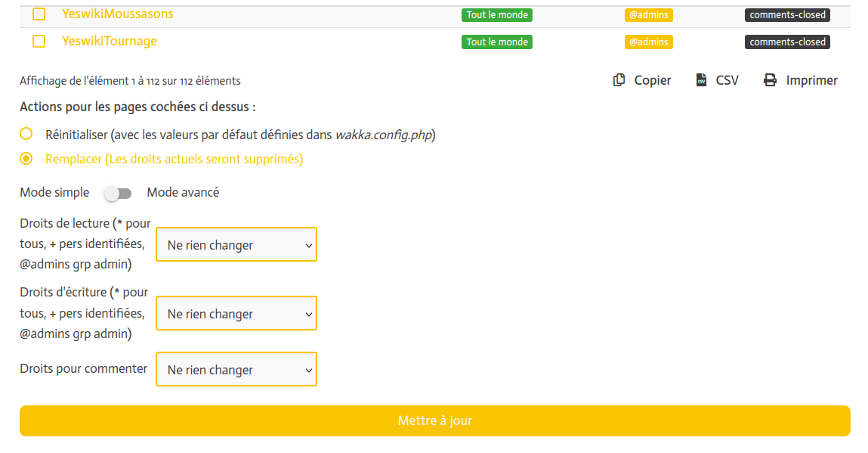
Task: Open the Droits pour commenter dropdown
Action: [x=236, y=370]
